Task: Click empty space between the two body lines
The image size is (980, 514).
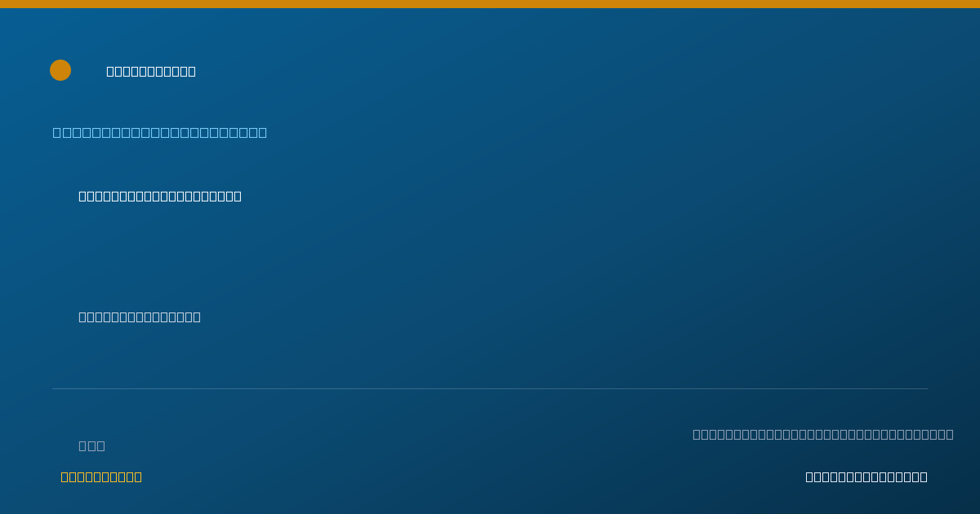Action: click(x=327, y=256)
